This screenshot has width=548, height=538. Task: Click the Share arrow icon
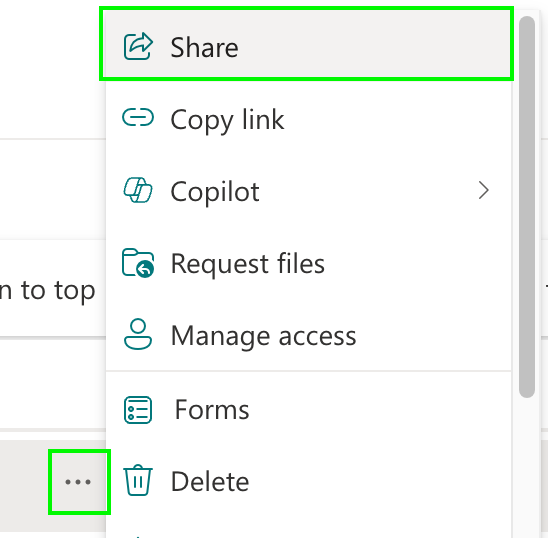138,46
